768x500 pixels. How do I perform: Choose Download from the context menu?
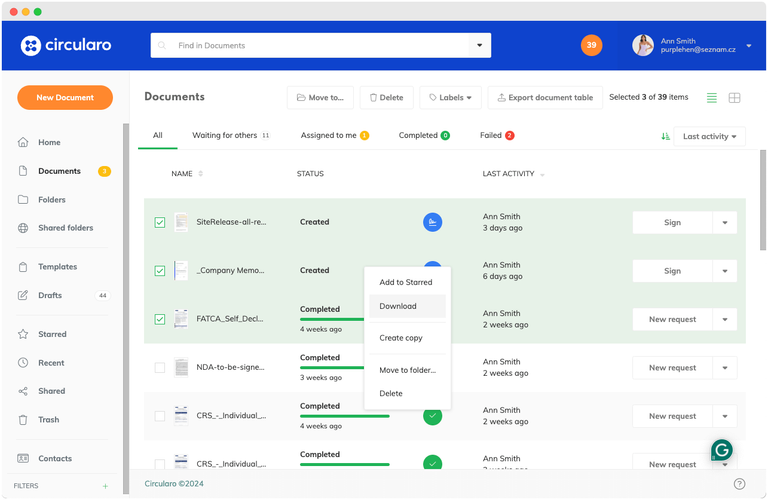click(x=398, y=306)
